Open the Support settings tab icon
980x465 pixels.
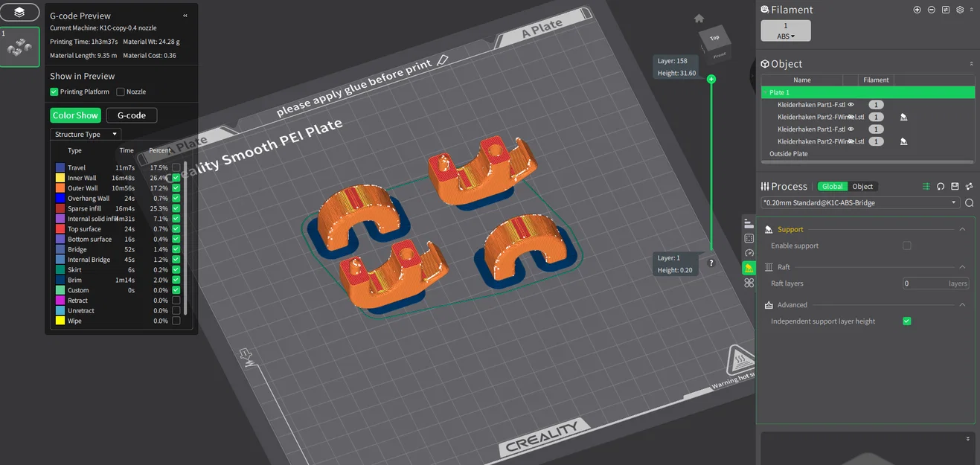click(749, 268)
